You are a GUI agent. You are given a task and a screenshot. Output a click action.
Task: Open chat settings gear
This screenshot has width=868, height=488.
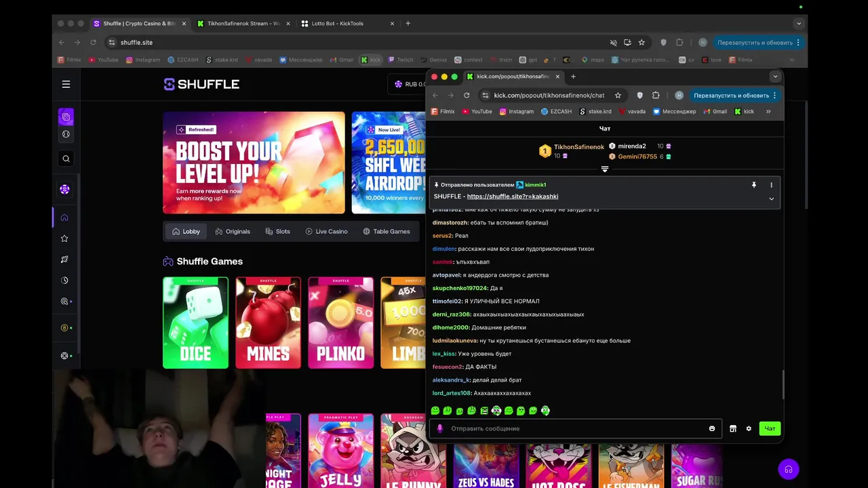[x=749, y=428]
